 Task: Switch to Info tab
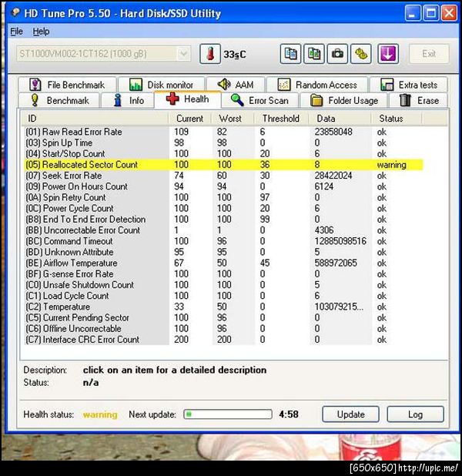[128, 100]
